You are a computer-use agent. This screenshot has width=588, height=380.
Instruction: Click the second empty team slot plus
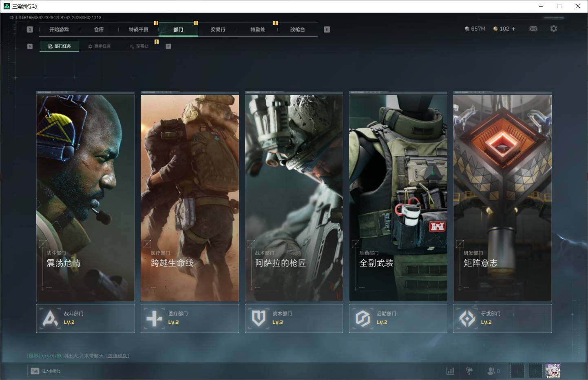coord(535,371)
